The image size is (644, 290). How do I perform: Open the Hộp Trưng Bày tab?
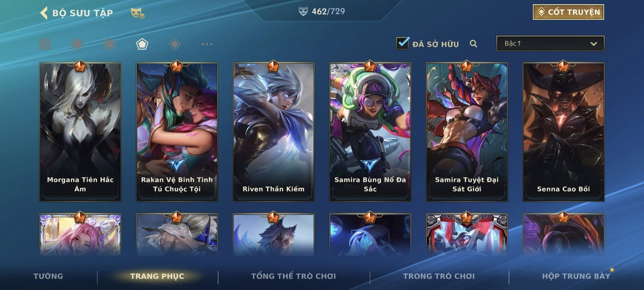point(576,276)
